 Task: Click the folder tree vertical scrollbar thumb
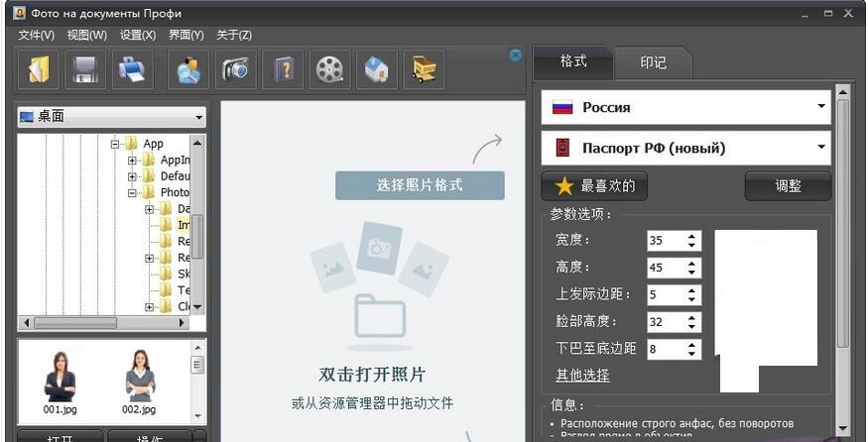(197, 238)
